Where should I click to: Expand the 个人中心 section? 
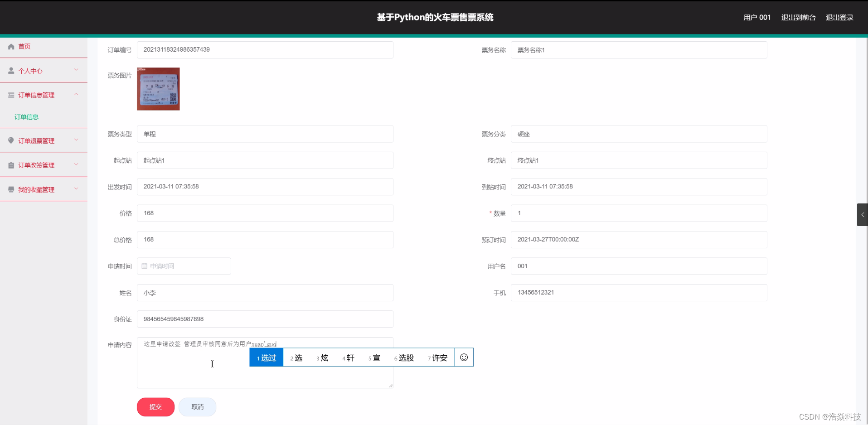(x=76, y=70)
